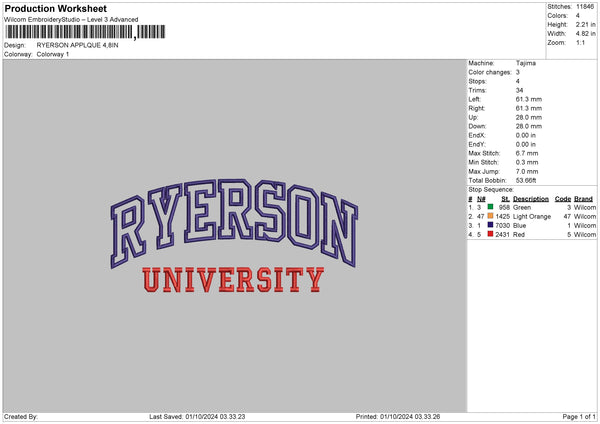Click the 'Red' description text

(519, 235)
